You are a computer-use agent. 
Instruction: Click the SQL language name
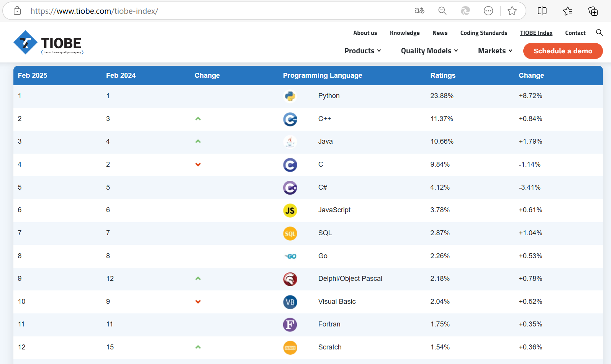click(x=325, y=233)
